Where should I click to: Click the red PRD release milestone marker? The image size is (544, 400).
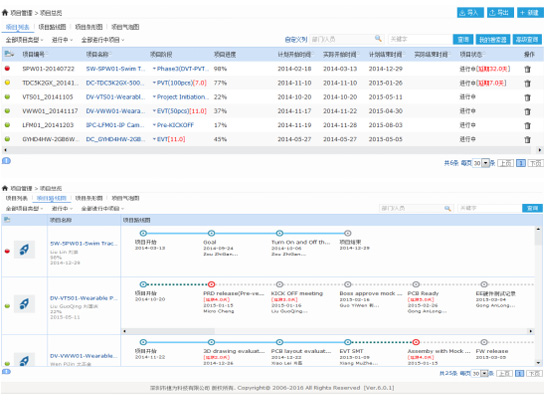[211, 284]
